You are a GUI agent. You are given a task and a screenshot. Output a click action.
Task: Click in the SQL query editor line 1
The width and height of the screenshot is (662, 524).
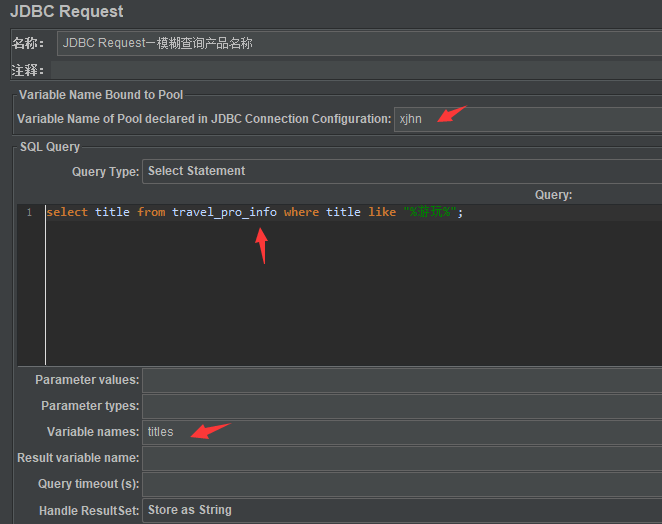pyautogui.click(x=354, y=212)
